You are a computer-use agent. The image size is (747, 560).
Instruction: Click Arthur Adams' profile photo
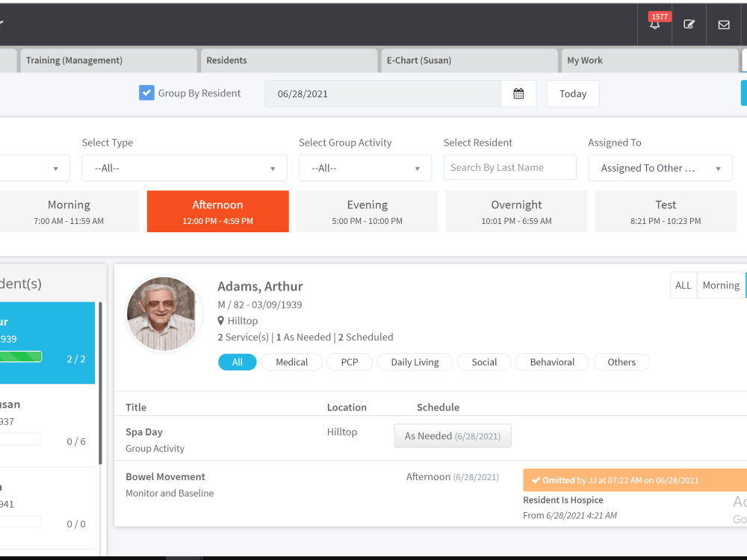[164, 314]
